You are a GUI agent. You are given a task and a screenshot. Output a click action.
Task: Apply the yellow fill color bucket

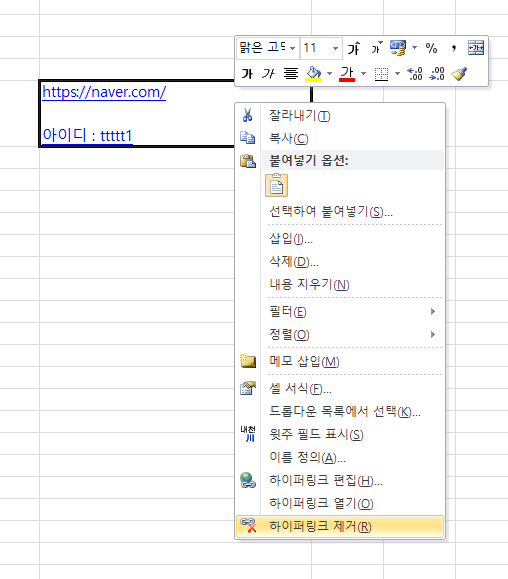(313, 74)
